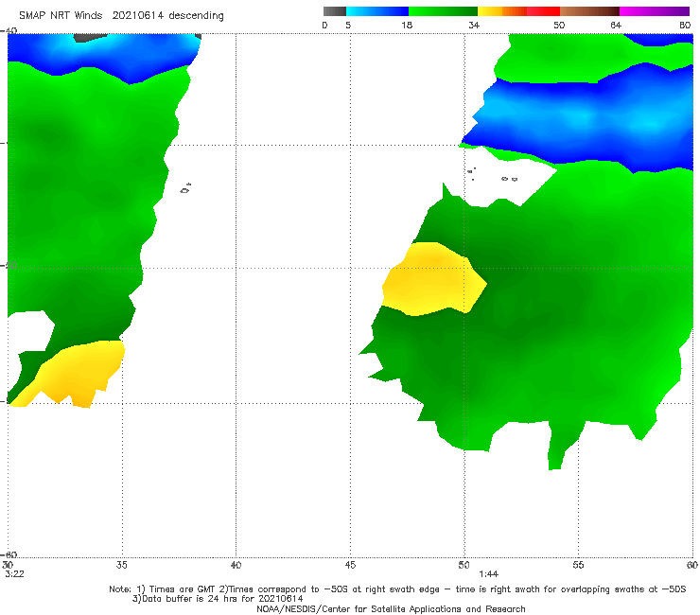Click the longitude axis label '45'
The height and width of the screenshot is (615, 700).
point(350,565)
